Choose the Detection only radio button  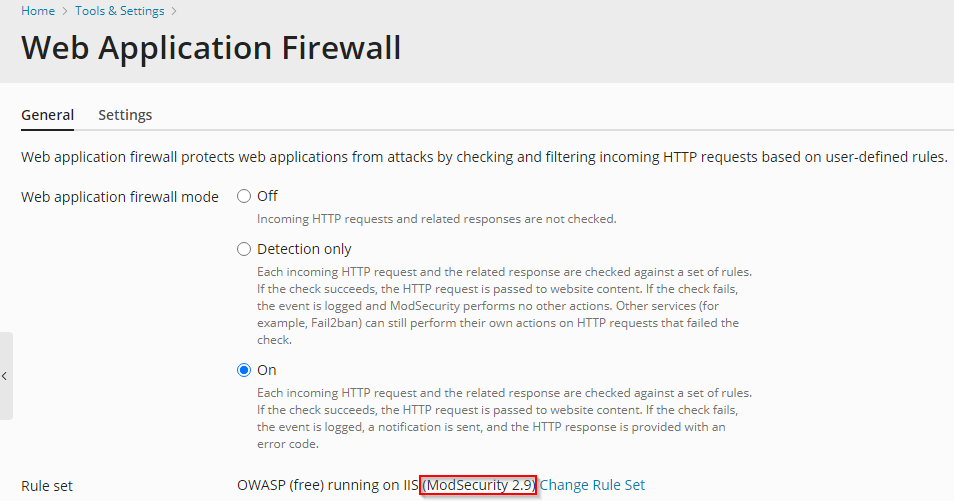(244, 249)
